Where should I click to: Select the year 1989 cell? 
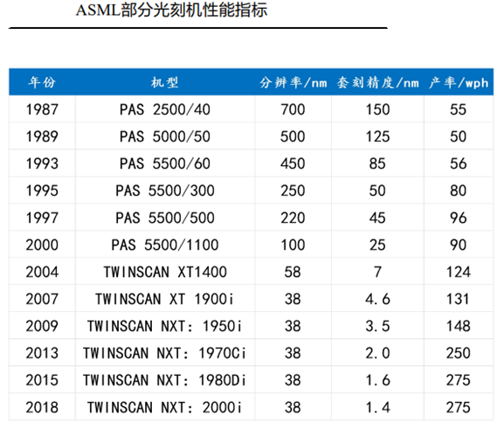click(42, 136)
